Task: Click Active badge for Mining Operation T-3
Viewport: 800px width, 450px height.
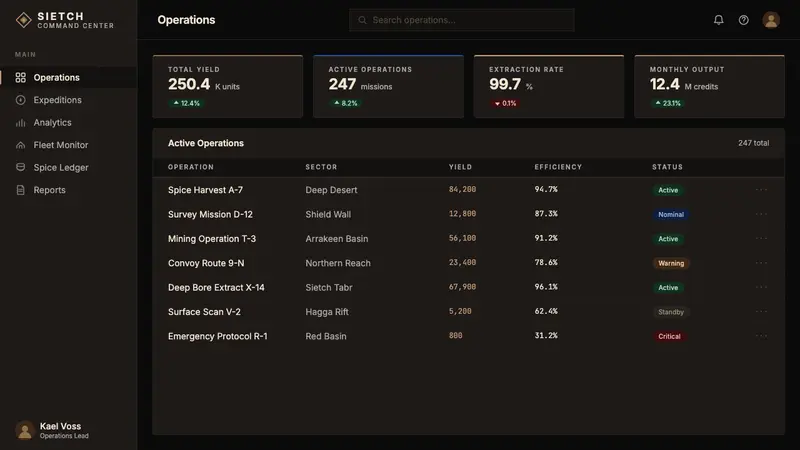Action: 668,239
